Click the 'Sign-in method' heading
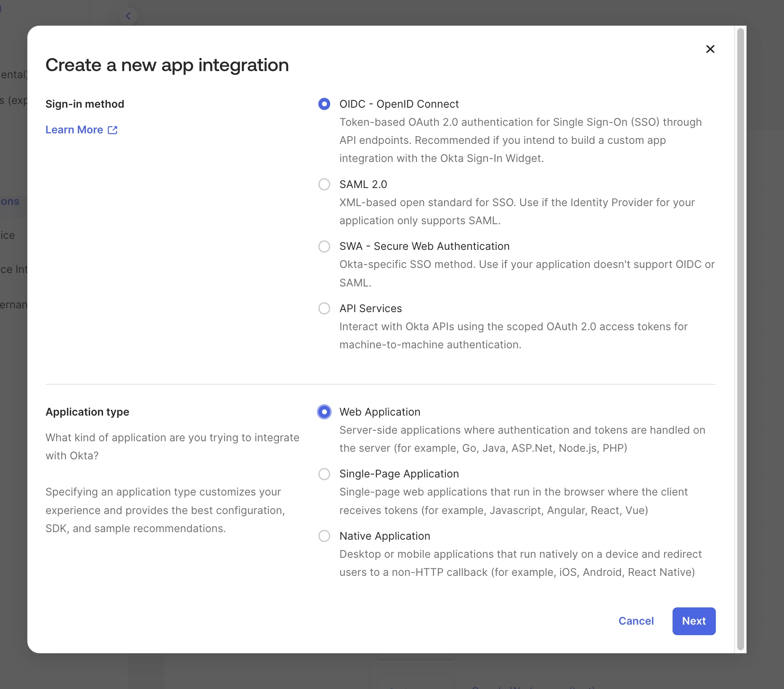 (85, 104)
